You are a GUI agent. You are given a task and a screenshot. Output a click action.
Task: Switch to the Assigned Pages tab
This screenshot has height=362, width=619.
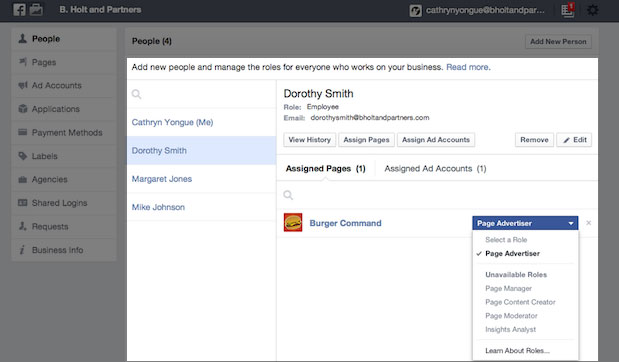click(x=325, y=169)
